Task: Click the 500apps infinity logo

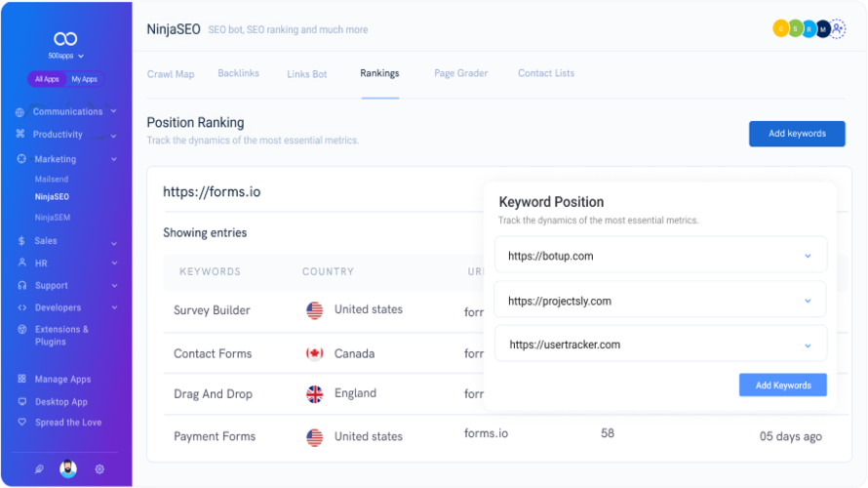Action: [x=65, y=39]
